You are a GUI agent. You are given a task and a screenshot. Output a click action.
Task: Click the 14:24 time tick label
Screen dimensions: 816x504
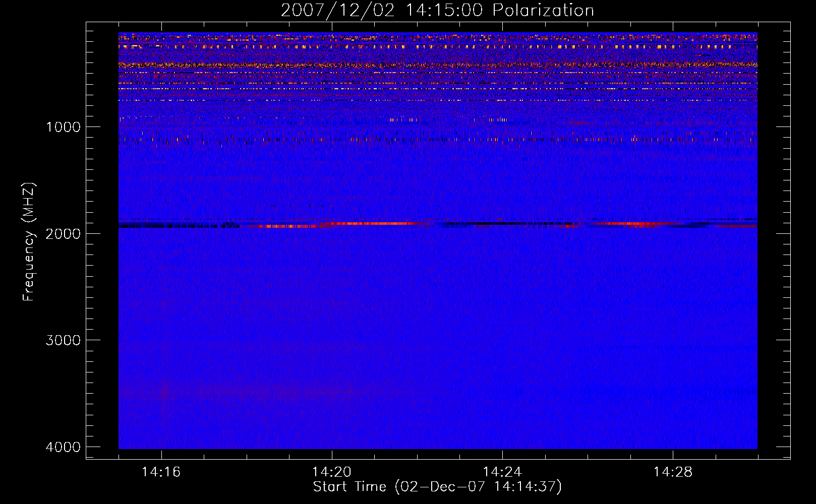pyautogui.click(x=502, y=472)
